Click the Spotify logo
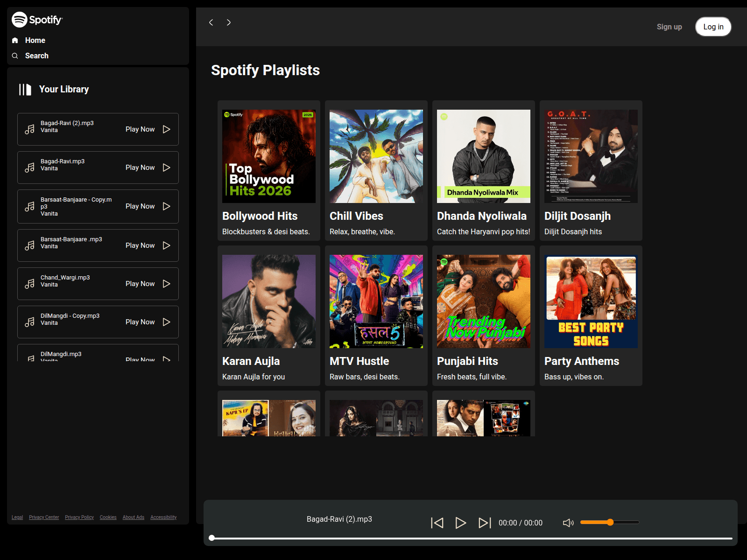This screenshot has height=560, width=747. click(x=37, y=20)
